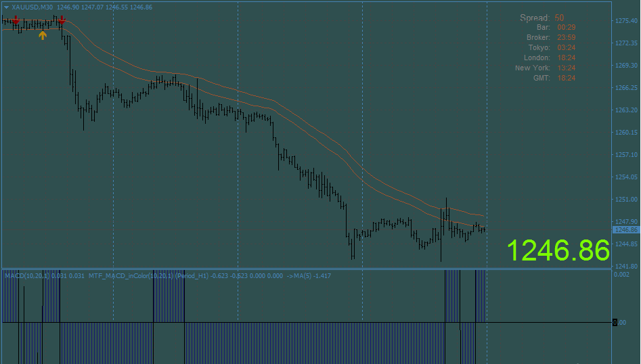Click the 1241.80 price scale label

click(x=626, y=266)
